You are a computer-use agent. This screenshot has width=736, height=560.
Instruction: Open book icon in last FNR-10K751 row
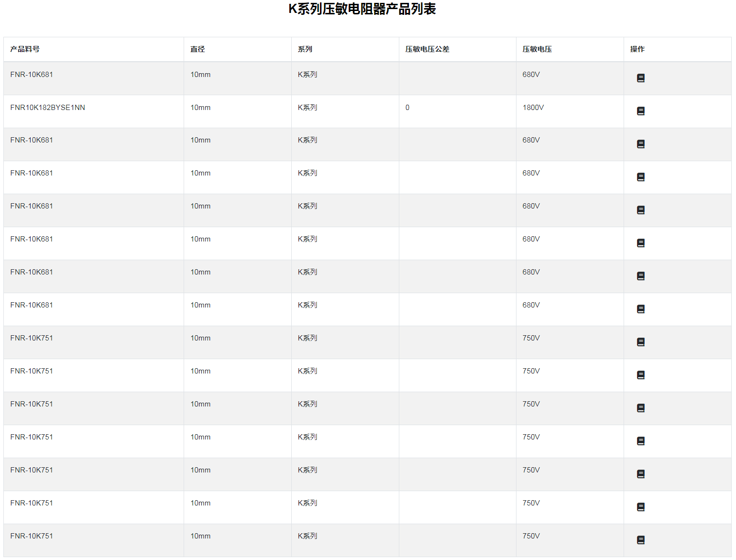coord(640,540)
